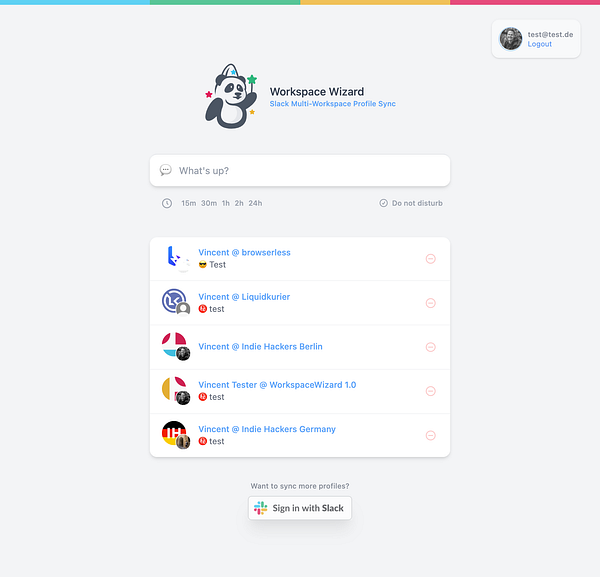The image size is (600, 577).
Task: Click the panda wizard logo
Action: click(231, 96)
